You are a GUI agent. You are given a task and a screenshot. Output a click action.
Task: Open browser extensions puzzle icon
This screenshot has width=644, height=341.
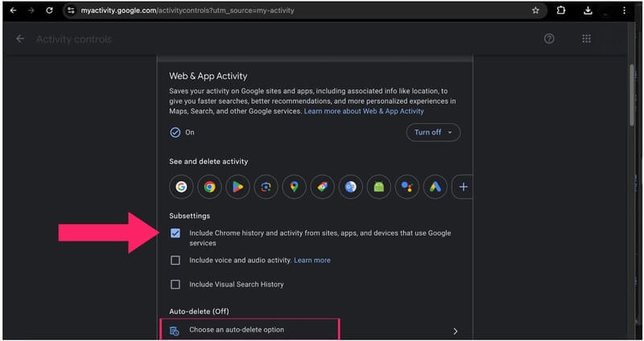(561, 10)
